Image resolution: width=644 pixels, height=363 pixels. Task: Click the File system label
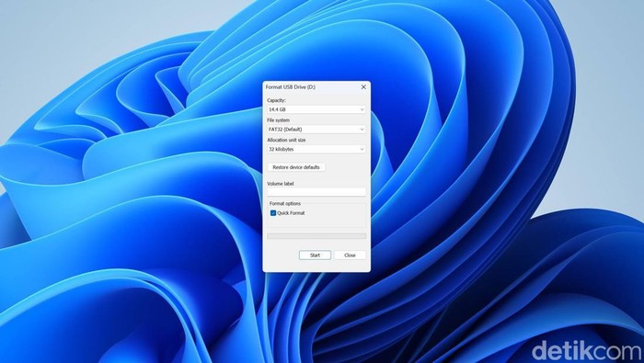279,120
